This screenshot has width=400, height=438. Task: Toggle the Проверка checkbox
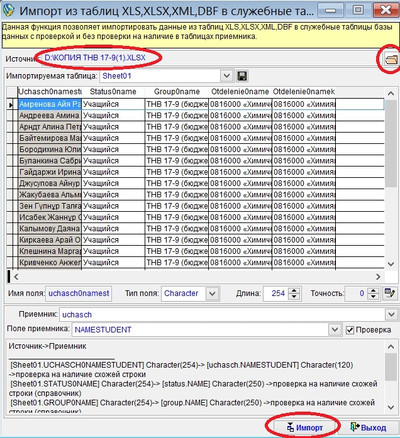click(x=349, y=330)
